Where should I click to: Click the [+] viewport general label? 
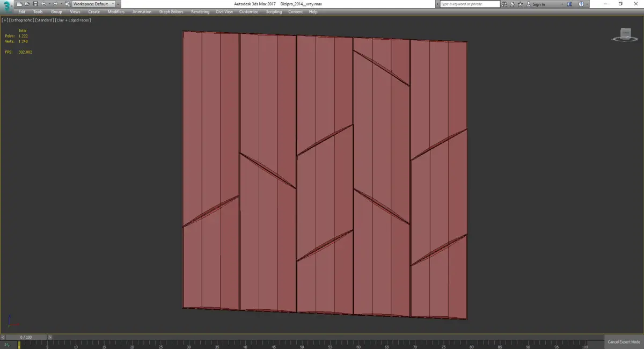pyautogui.click(x=5, y=20)
